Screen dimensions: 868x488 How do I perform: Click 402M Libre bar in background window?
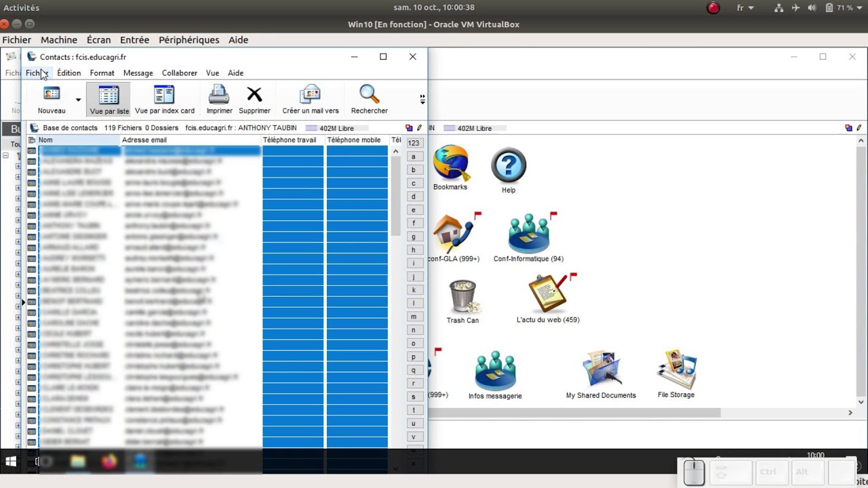tap(474, 128)
